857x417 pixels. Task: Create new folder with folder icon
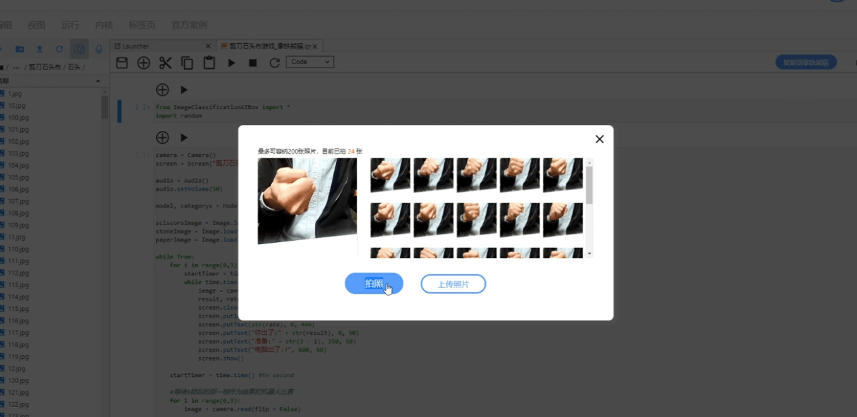[20, 49]
